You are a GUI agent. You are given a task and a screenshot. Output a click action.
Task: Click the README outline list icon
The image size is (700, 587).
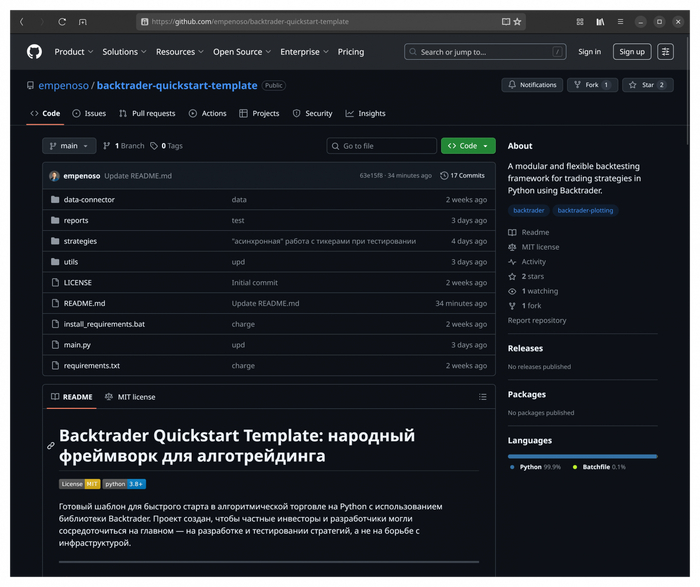[x=483, y=397]
